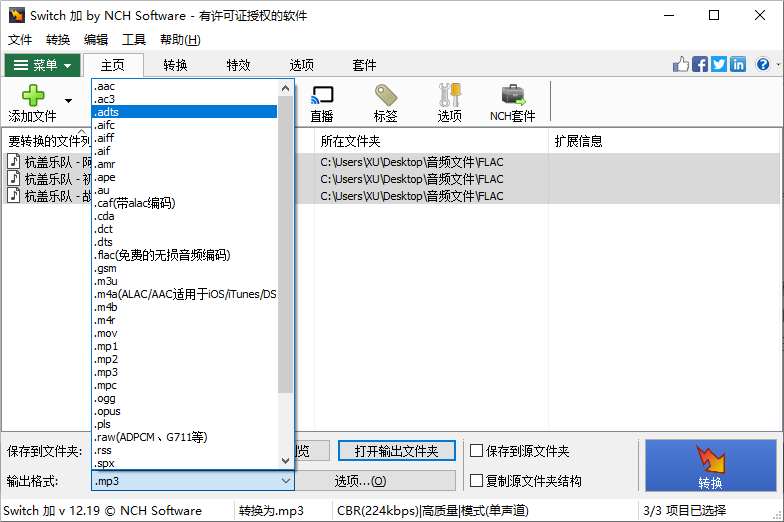
Task: Share via the Facebook icon
Action: click(700, 64)
